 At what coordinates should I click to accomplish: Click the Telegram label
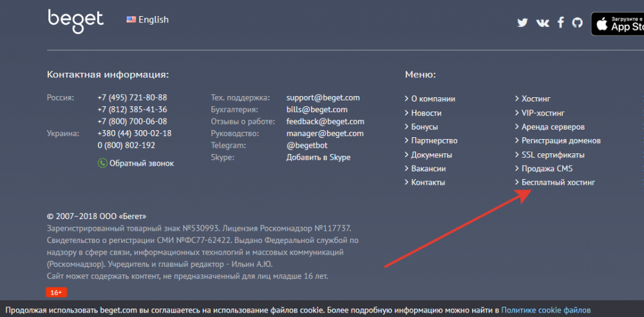click(229, 146)
